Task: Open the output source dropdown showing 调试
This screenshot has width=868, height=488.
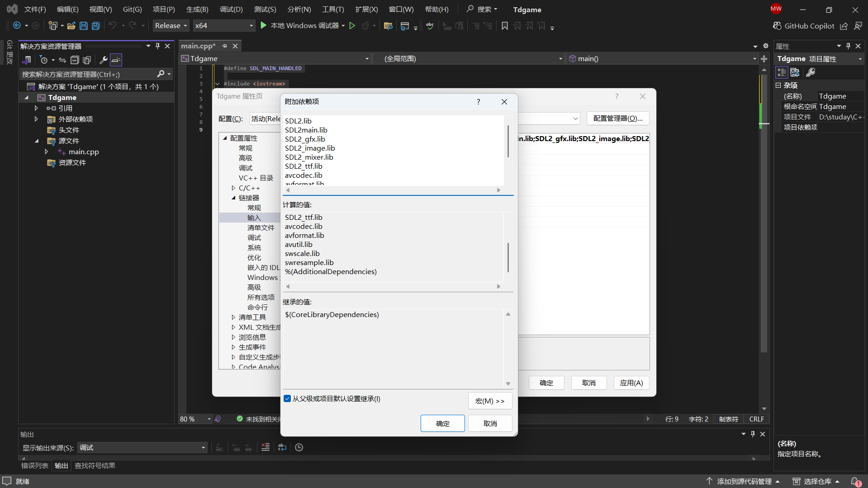Action: tap(142, 448)
